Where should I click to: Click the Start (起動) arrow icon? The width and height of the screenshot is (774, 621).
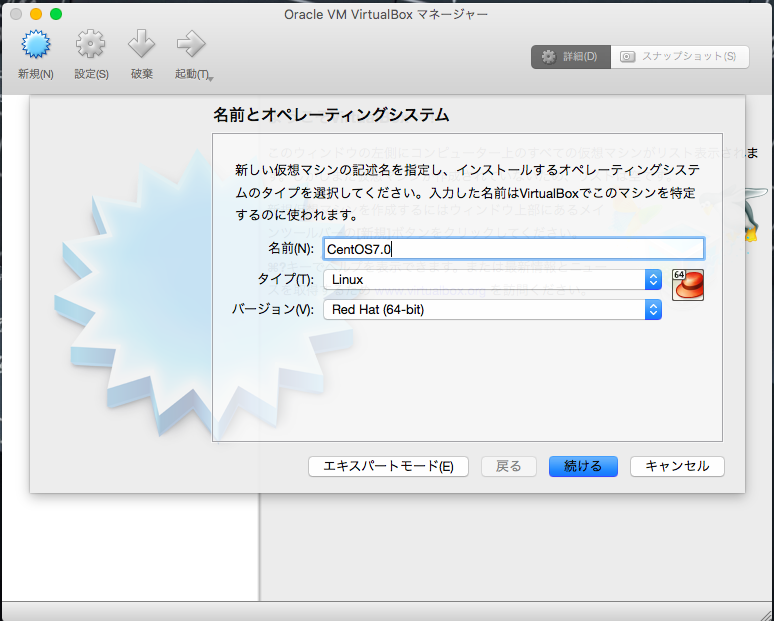pos(191,43)
